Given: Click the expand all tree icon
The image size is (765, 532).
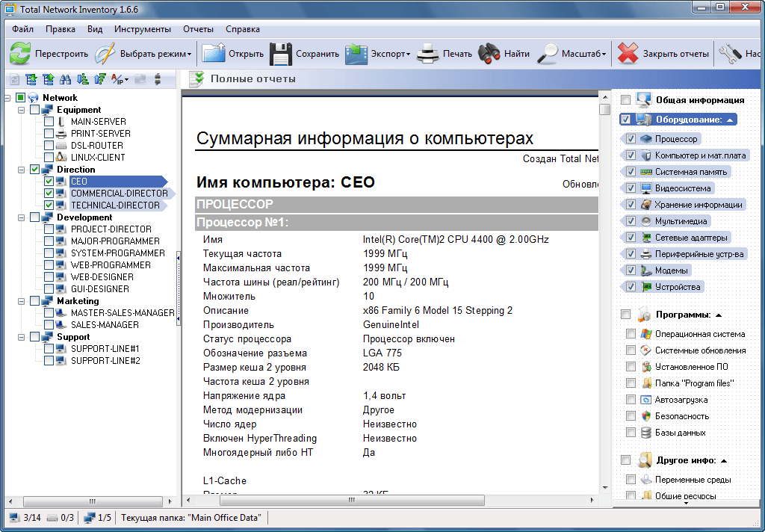Looking at the screenshot, I should pyautogui.click(x=31, y=79).
